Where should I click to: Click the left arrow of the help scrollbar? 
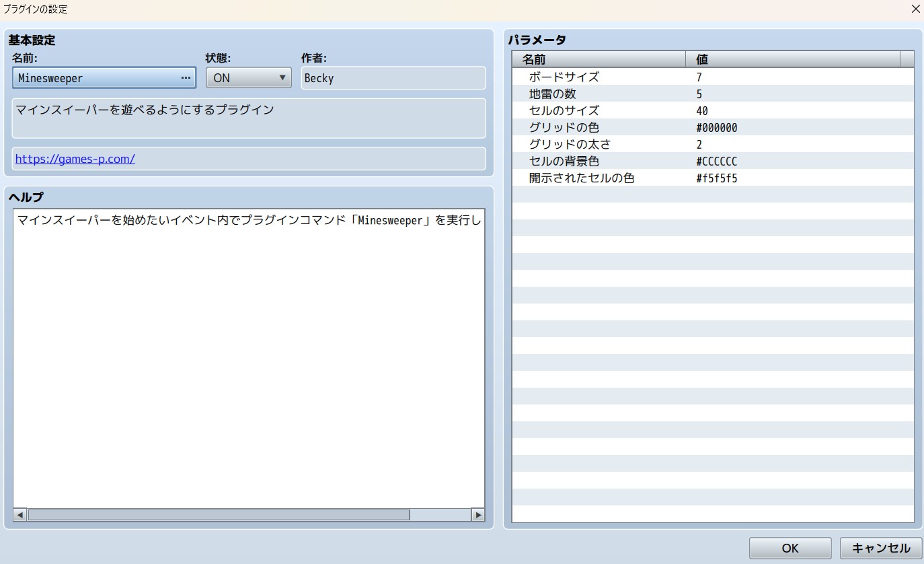click(x=20, y=515)
